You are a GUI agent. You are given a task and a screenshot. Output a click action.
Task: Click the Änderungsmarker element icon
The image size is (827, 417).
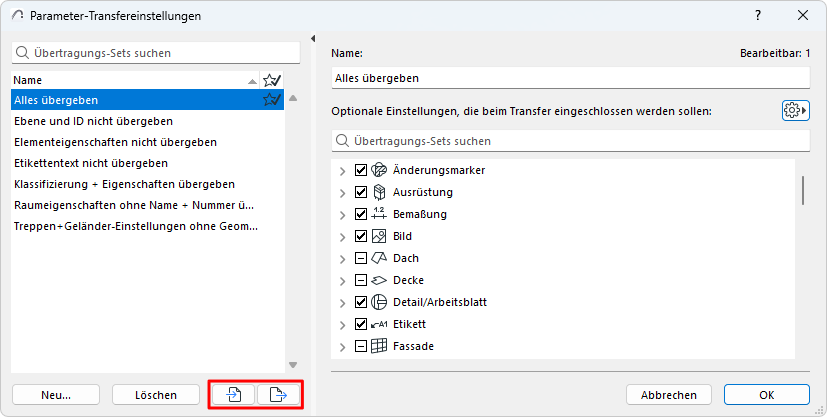coord(379,170)
